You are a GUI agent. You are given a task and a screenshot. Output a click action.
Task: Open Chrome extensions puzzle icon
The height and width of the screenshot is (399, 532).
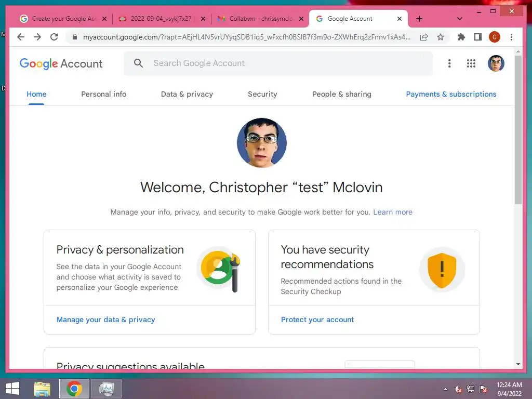(x=461, y=37)
